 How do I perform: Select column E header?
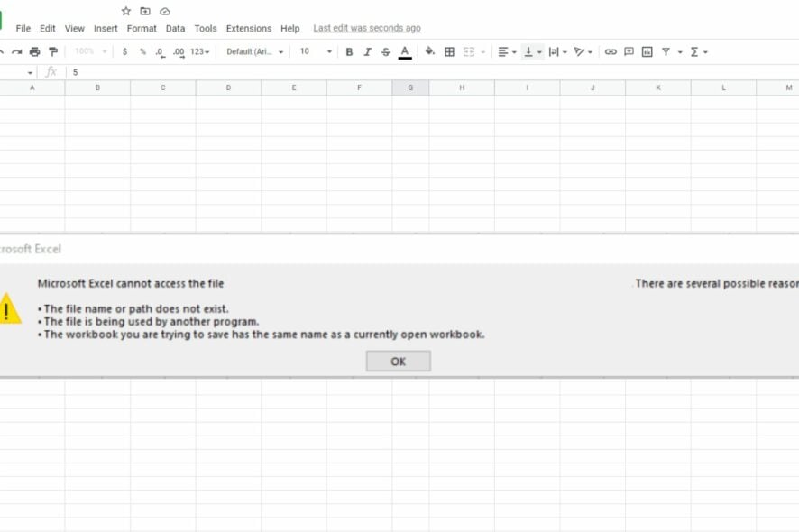click(x=294, y=87)
